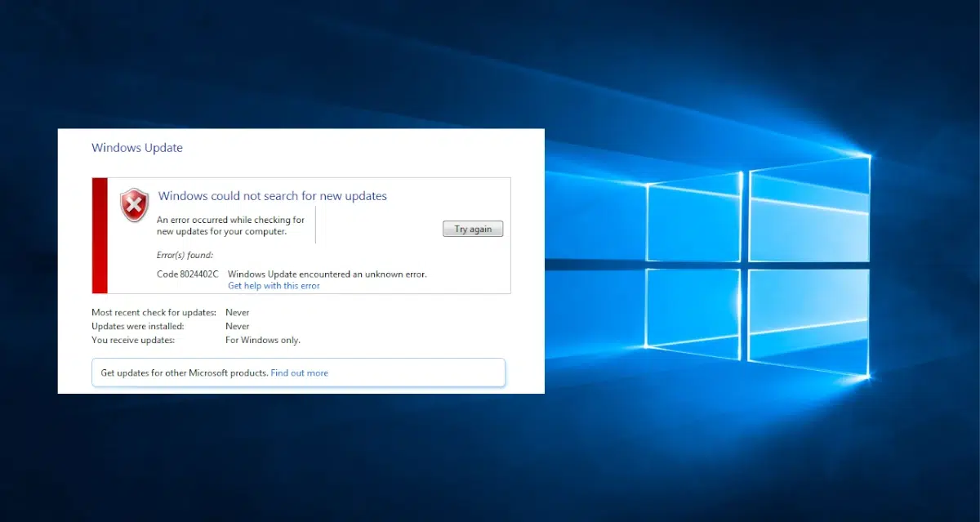Open the Get help with this error link
The width and height of the screenshot is (980, 522).
coord(274,285)
